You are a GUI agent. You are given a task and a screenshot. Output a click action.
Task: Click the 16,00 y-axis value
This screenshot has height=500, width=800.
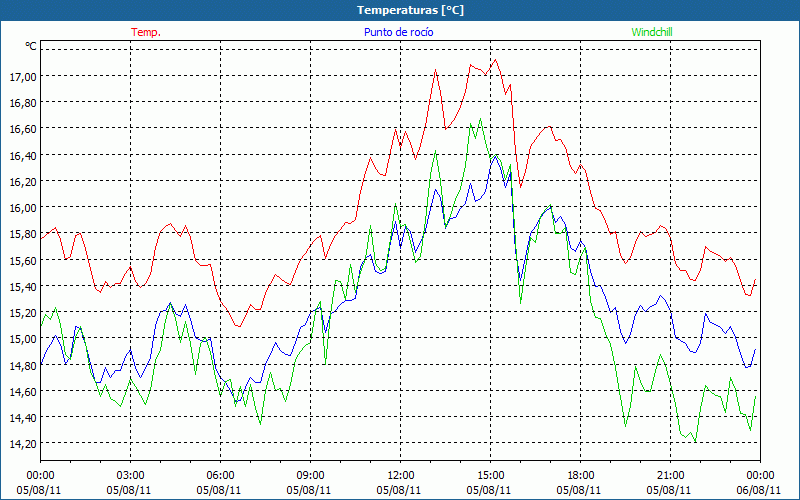[23, 208]
